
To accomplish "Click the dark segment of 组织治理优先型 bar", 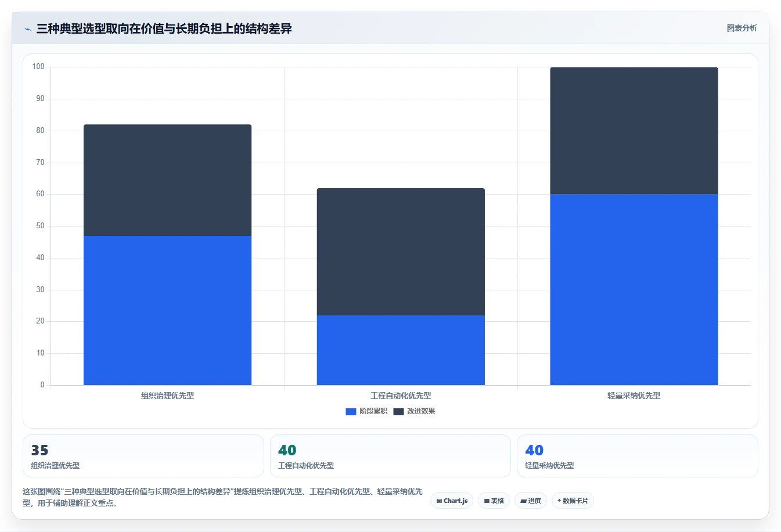I will (167, 180).
